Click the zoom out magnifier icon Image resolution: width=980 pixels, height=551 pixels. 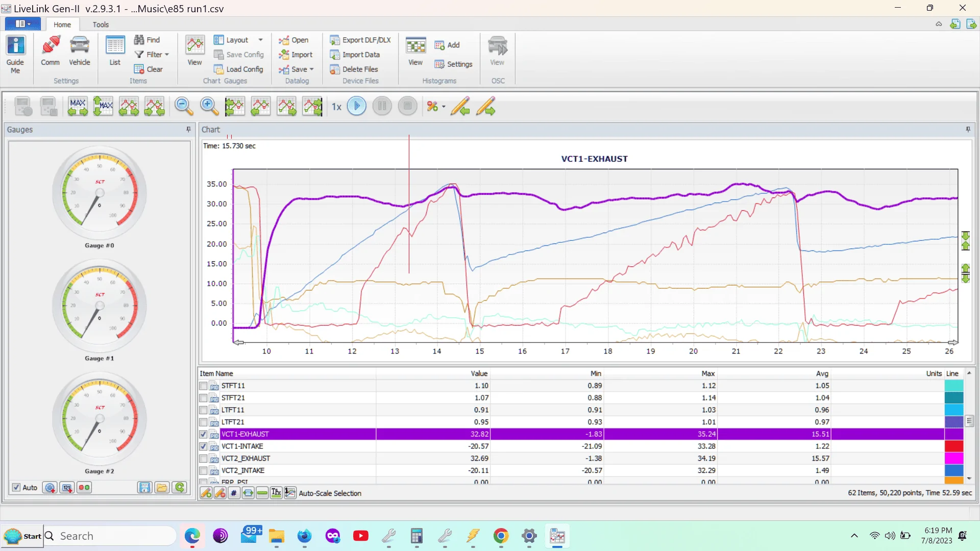(184, 106)
